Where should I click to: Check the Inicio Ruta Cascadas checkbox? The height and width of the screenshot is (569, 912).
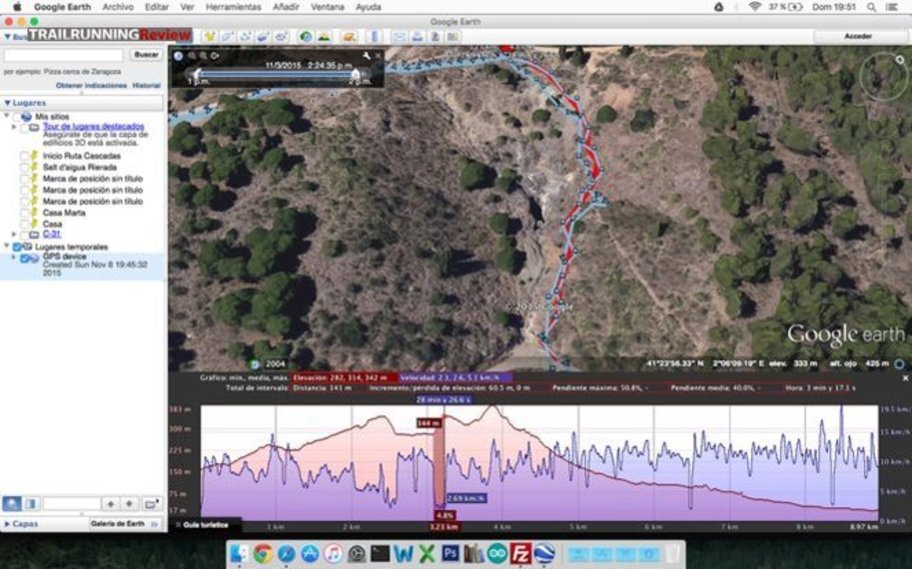pos(24,156)
